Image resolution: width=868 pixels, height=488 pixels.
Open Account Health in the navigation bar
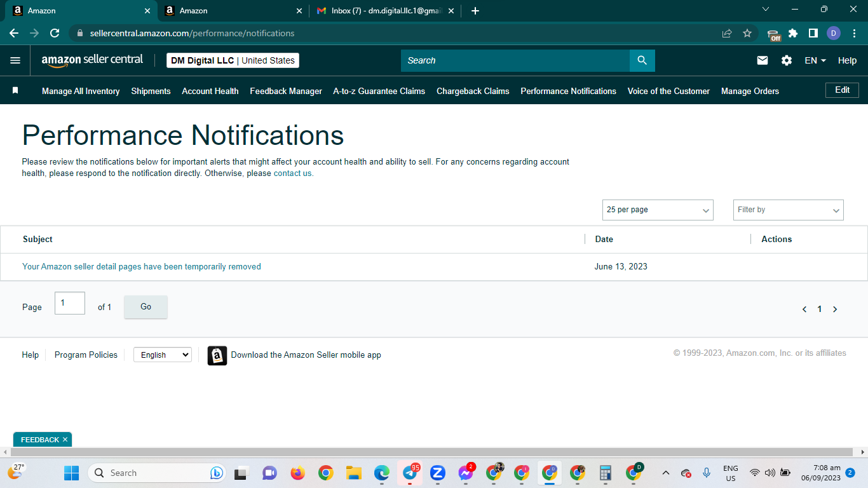(210, 91)
